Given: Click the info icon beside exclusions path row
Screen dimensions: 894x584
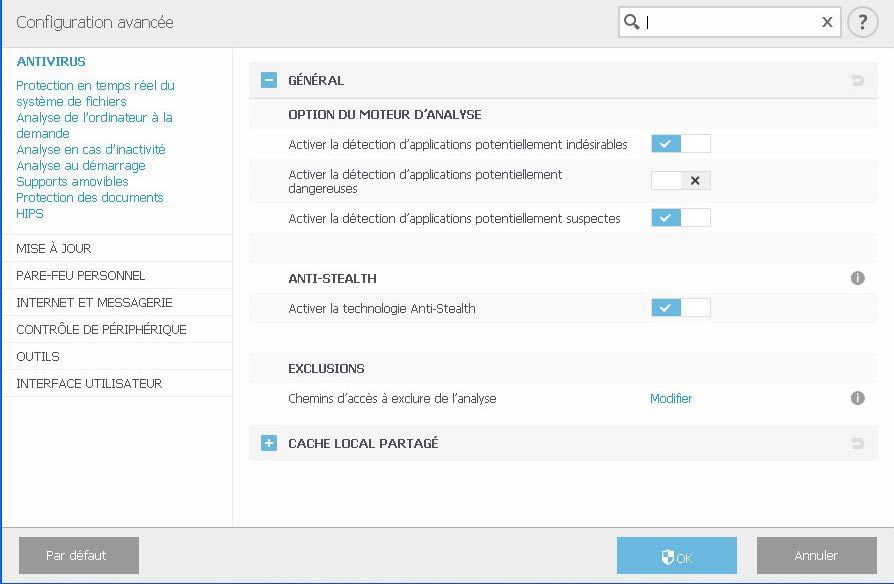Looking at the screenshot, I should tap(857, 398).
